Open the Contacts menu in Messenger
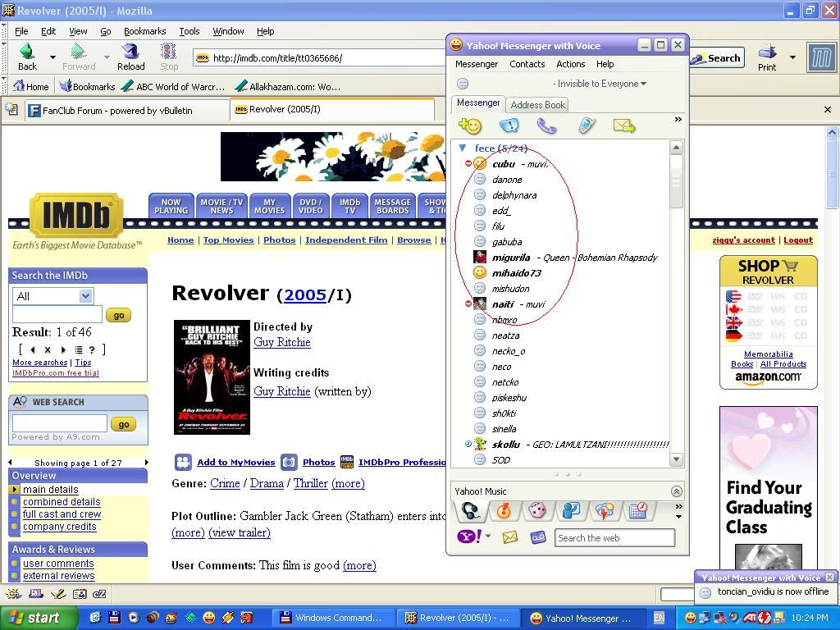840x630 pixels. (527, 64)
